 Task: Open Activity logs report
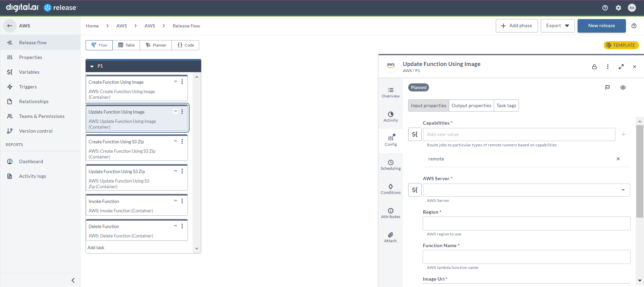pyautogui.click(x=40, y=176)
